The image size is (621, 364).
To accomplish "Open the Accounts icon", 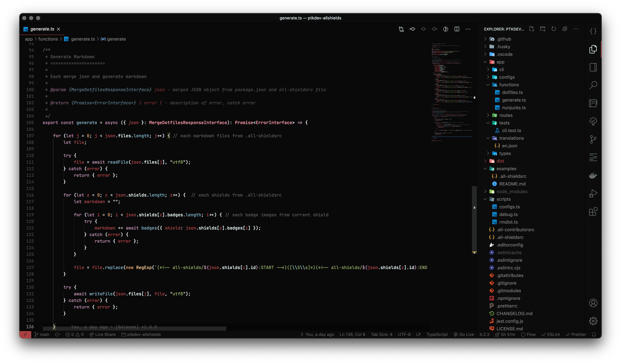I will tap(593, 303).
